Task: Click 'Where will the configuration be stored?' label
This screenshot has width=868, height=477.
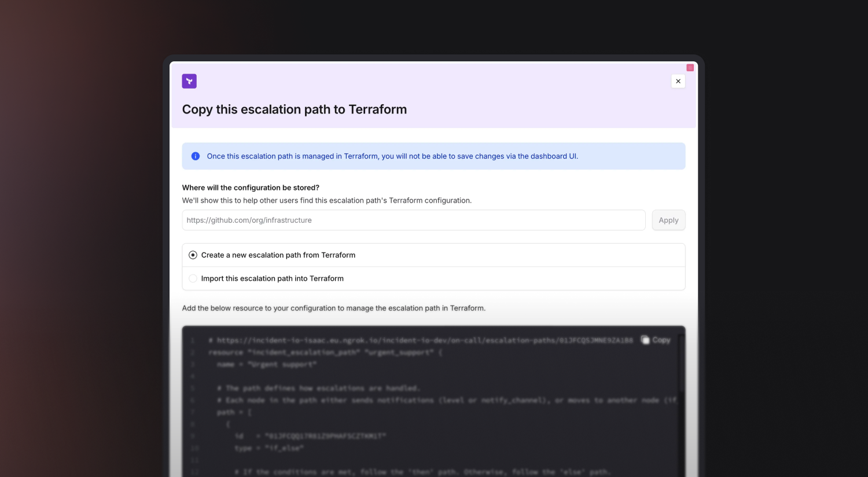Action: click(251, 188)
